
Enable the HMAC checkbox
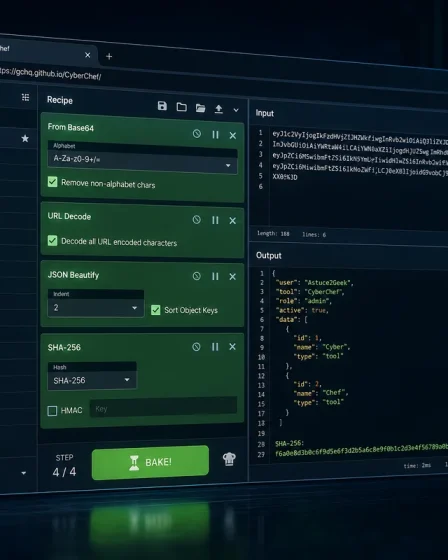coord(53,411)
